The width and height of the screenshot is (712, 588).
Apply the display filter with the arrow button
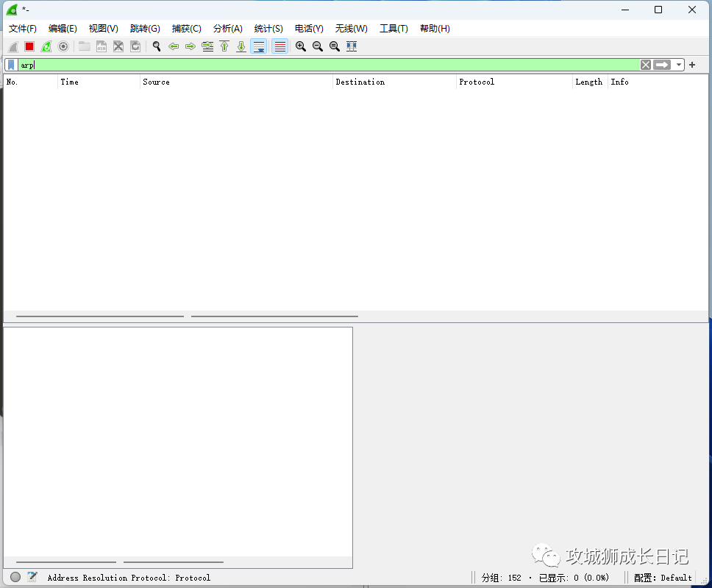point(662,65)
